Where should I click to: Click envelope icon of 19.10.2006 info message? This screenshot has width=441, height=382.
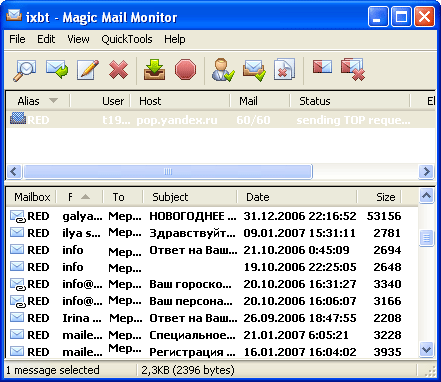17,266
